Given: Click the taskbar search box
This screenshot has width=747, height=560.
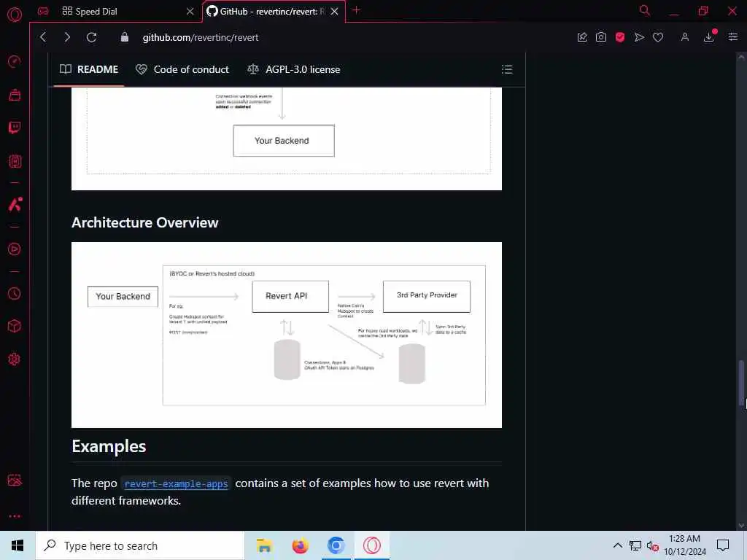Looking at the screenshot, I should 140,545.
